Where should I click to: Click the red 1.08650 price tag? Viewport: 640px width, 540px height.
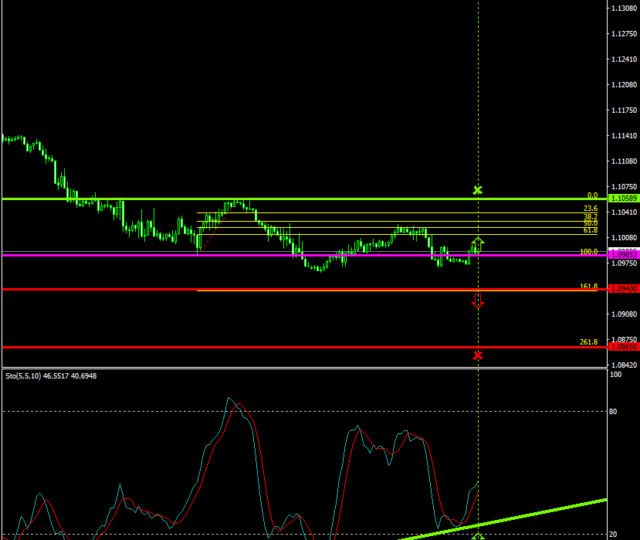622,347
